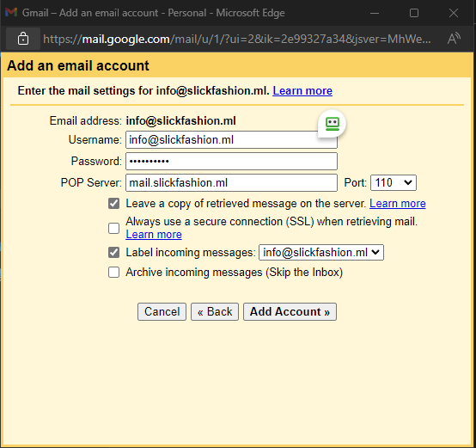Enable Always use a secure connection (SSL)
476x448 pixels.
point(113,228)
